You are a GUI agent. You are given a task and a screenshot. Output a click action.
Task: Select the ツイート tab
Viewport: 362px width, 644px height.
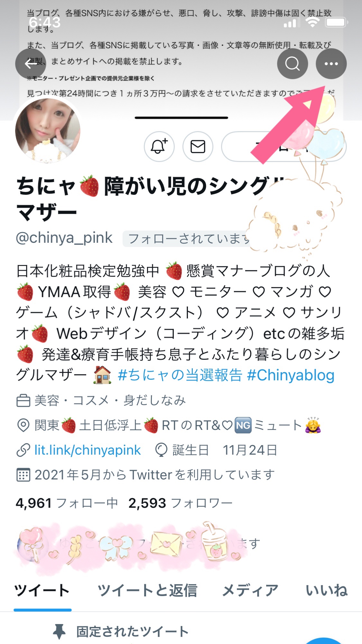42,591
